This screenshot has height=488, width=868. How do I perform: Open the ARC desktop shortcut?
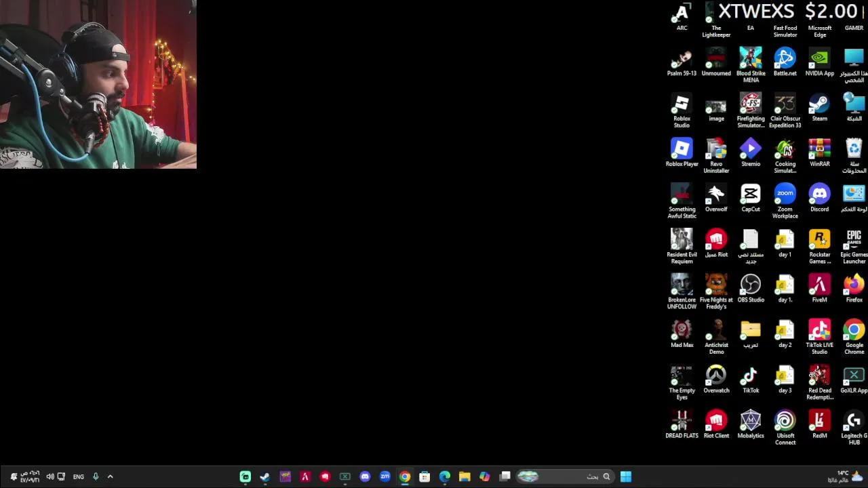682,17
